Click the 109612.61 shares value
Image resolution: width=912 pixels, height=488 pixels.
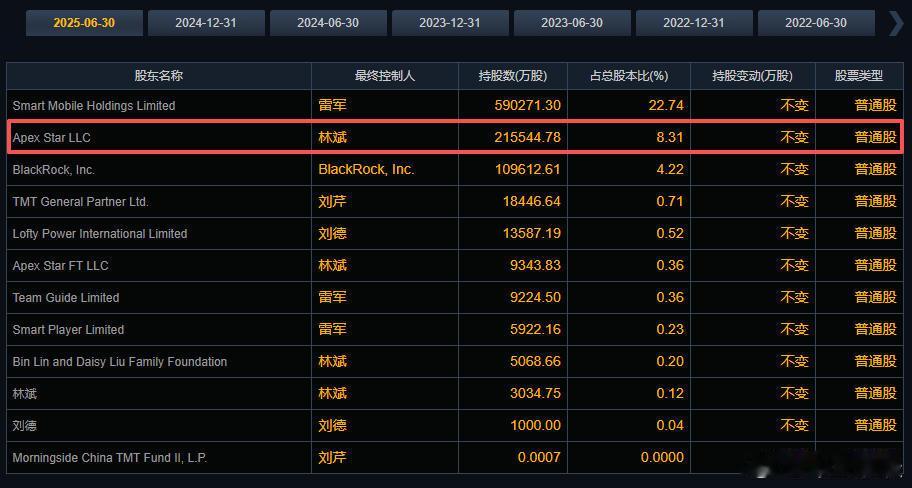pyautogui.click(x=528, y=169)
